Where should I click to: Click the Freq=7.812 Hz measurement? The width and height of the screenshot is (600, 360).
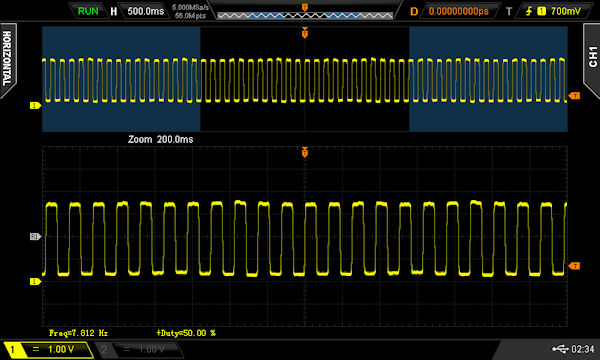(78, 333)
